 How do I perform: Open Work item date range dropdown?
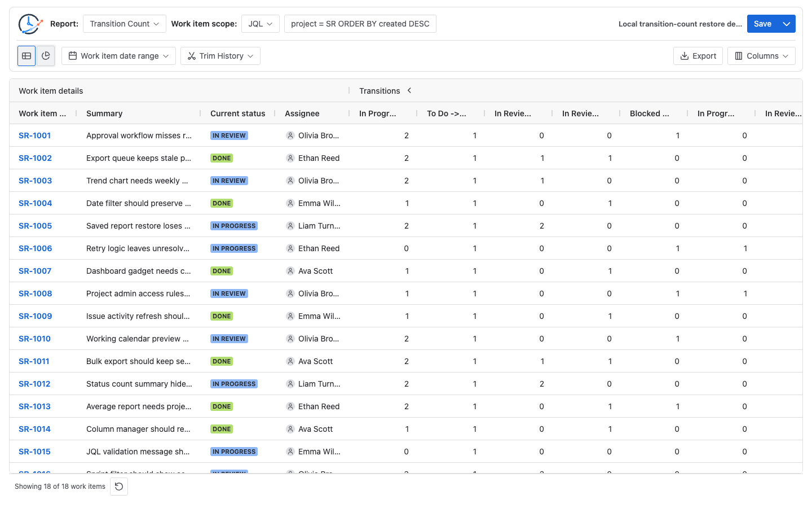click(118, 56)
